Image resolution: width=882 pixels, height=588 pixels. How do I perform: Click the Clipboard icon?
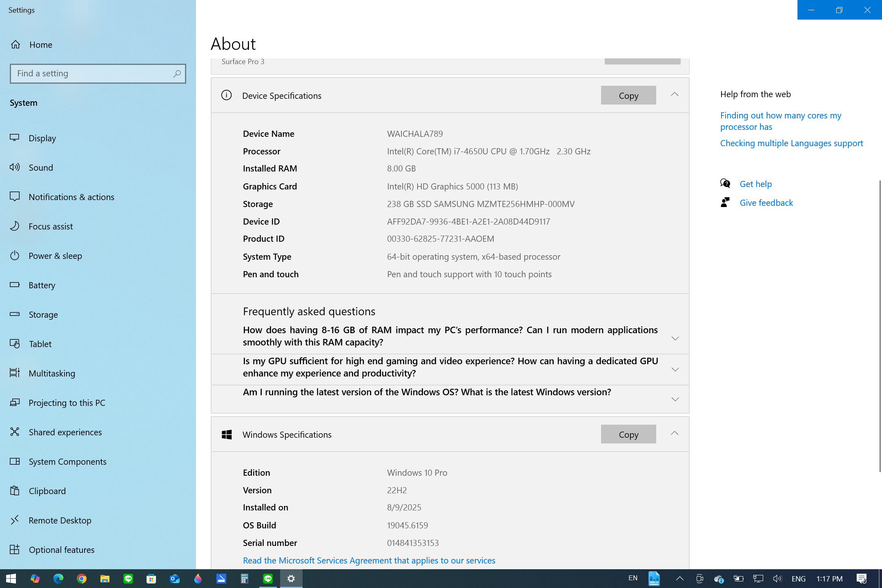pos(15,490)
